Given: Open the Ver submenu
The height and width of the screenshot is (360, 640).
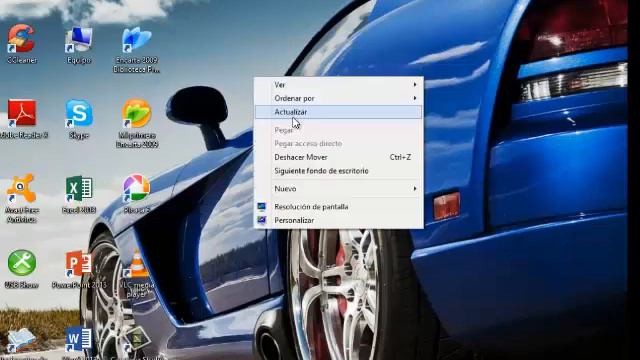Looking at the screenshot, I should [x=338, y=85].
